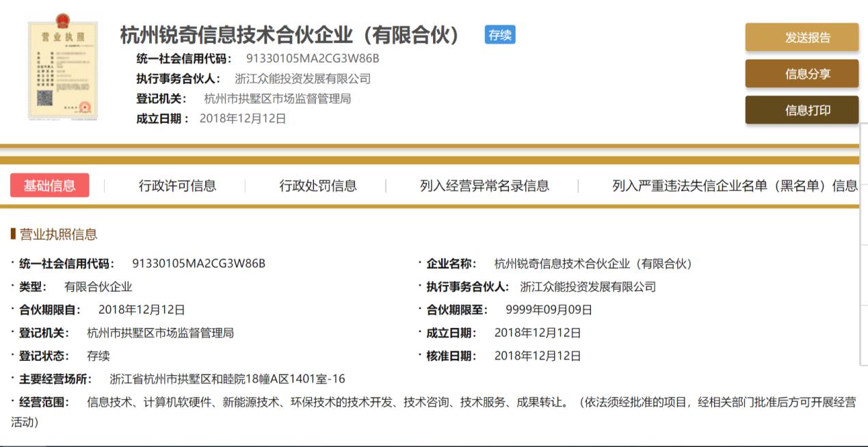868x447 pixels.
Task: Click the 发送报告 button
Action: coord(802,38)
